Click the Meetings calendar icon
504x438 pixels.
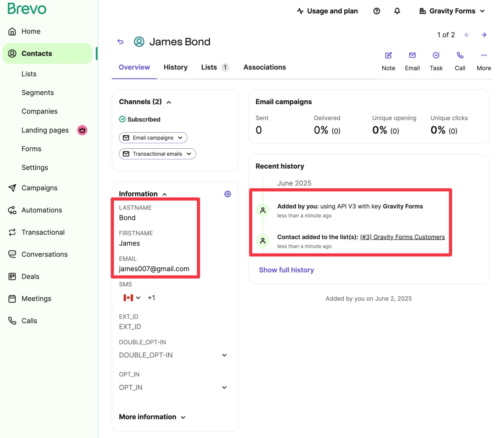click(12, 299)
